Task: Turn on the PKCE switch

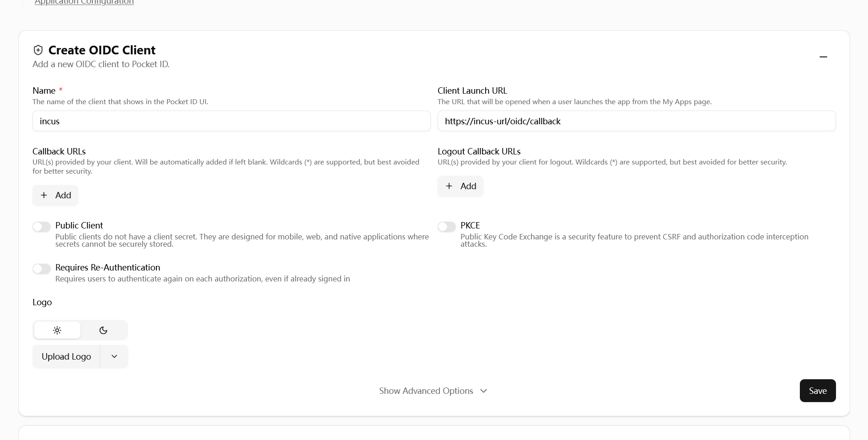Action: pyautogui.click(x=447, y=227)
